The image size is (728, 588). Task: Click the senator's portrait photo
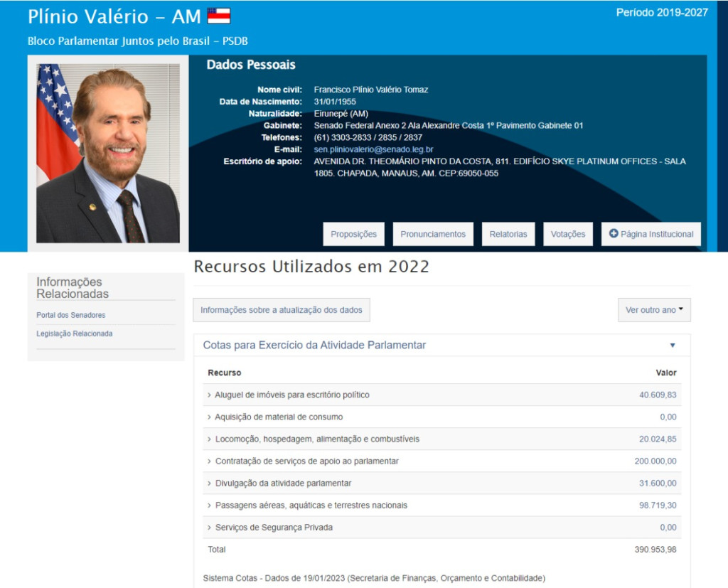pyautogui.click(x=108, y=154)
